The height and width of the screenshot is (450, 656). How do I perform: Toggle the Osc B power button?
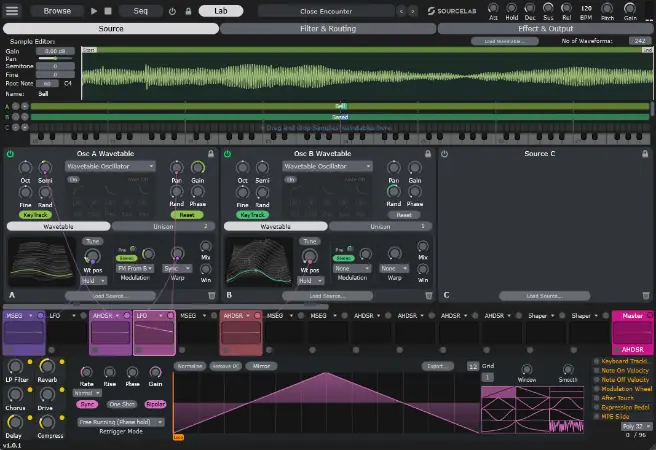click(227, 154)
